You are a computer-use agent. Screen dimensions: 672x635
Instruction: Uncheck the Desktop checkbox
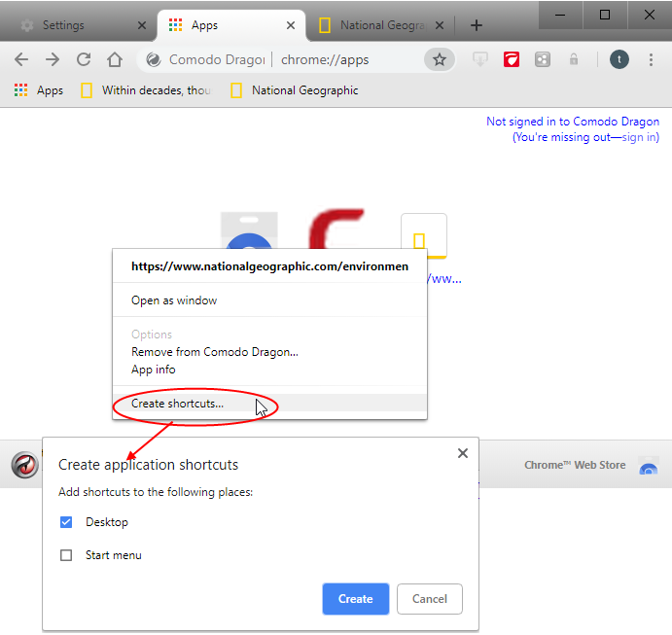(x=66, y=522)
